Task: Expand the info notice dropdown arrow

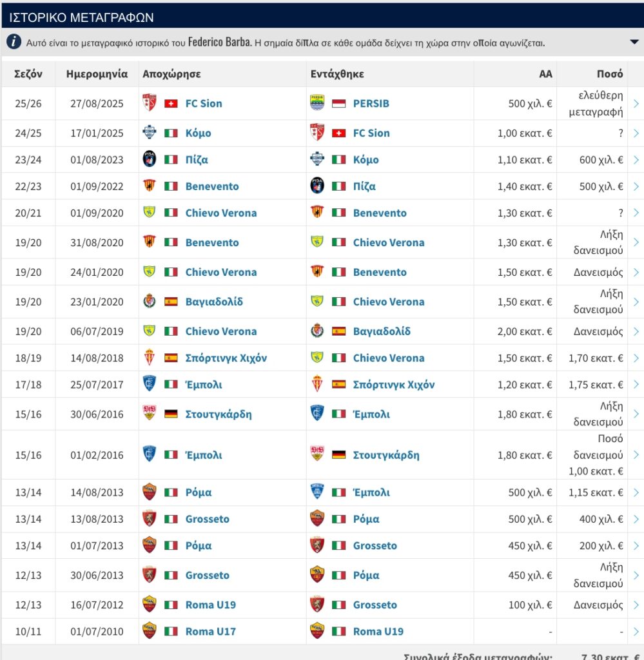Action: (634, 43)
